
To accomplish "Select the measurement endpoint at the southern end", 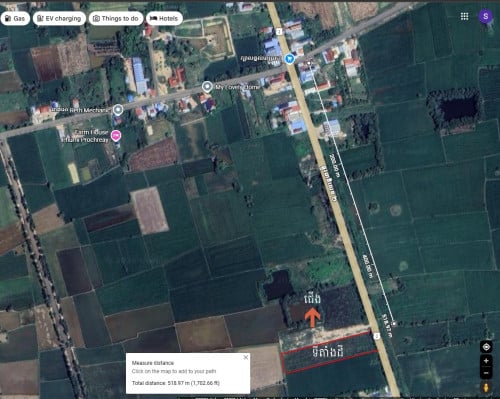I will [x=394, y=323].
